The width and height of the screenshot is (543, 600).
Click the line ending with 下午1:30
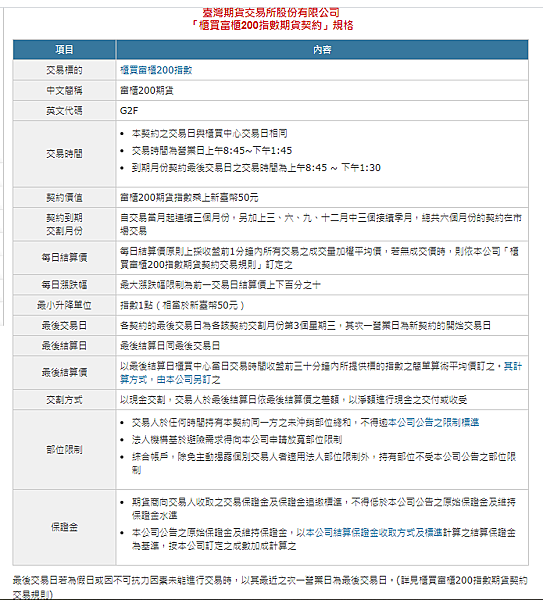click(x=256, y=168)
